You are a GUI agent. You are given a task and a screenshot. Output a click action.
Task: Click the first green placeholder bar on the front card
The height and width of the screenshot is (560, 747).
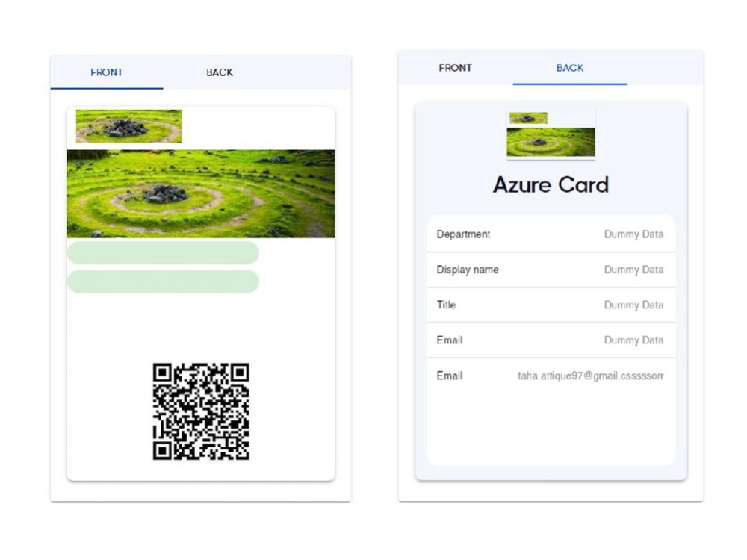(163, 252)
